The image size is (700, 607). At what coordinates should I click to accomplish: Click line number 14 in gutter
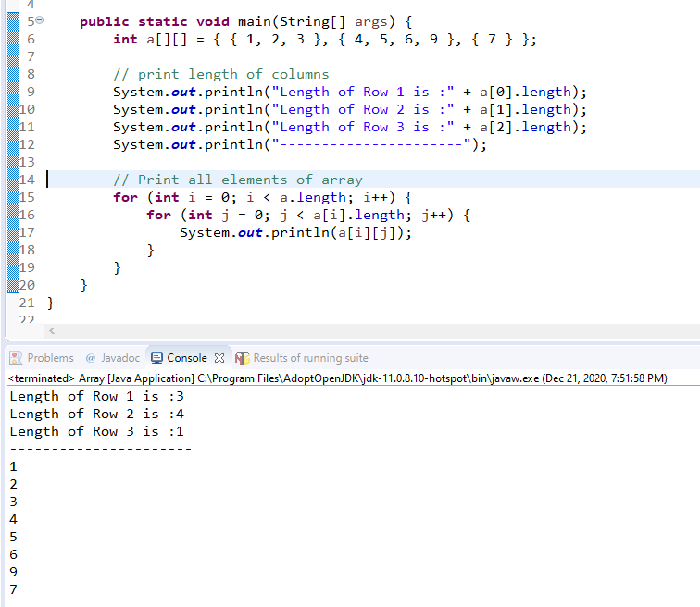(27, 180)
